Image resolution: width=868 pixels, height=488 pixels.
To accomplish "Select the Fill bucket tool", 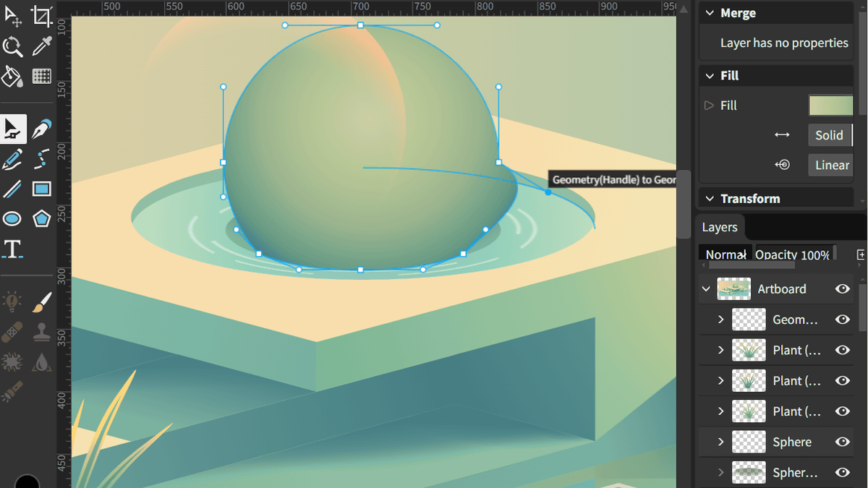I will coord(13,76).
